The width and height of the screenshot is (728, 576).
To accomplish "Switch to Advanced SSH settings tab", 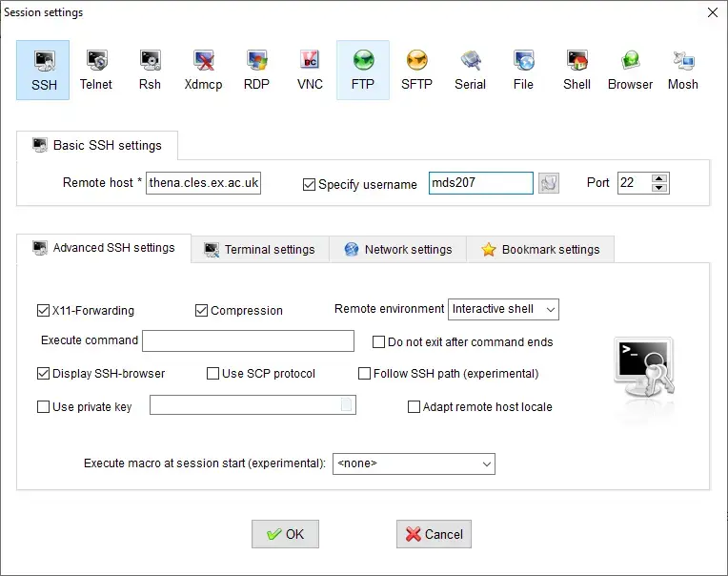I will click(104, 248).
